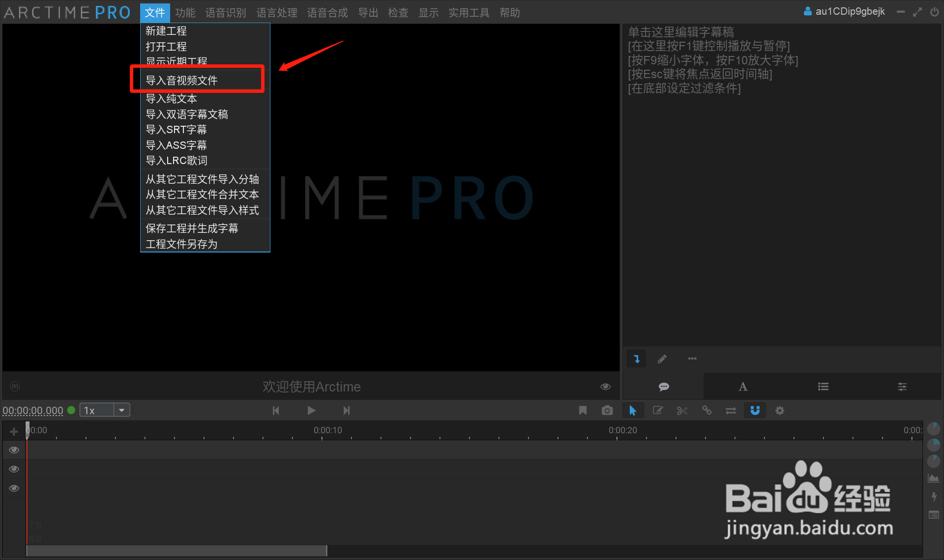Select 工程文件另存为 entry
This screenshot has width=944, height=560.
tap(205, 244)
